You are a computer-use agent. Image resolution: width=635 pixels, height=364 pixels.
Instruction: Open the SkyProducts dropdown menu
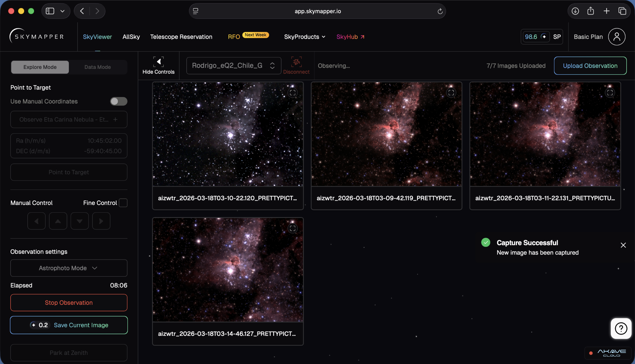tap(304, 37)
